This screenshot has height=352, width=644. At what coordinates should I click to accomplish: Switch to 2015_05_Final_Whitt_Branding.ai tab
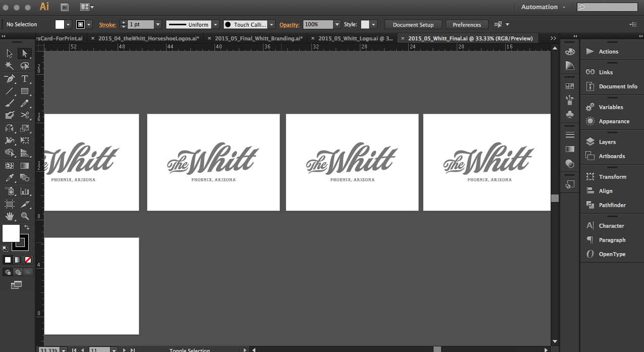point(258,38)
